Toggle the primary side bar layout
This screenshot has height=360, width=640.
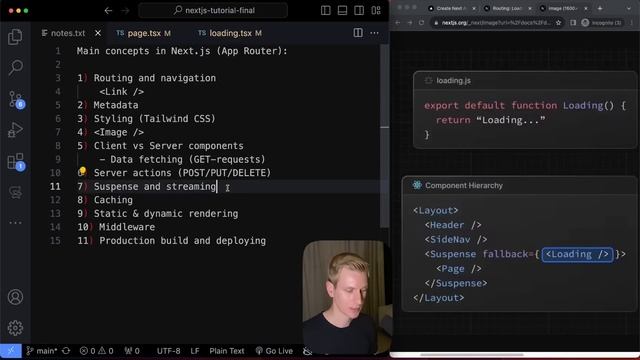point(326,11)
